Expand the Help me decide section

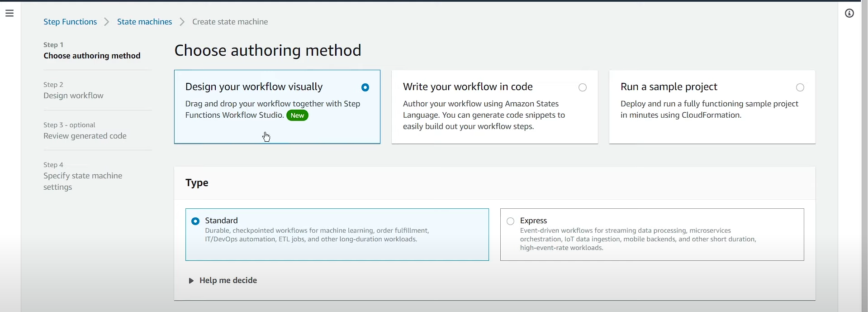point(223,281)
